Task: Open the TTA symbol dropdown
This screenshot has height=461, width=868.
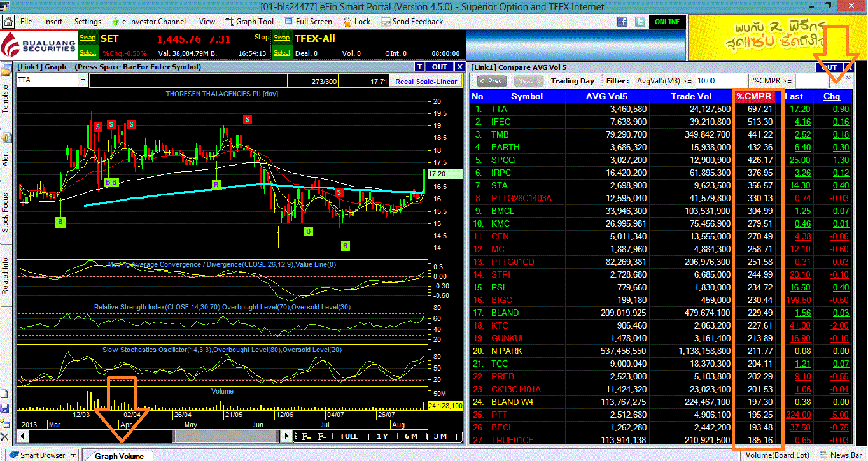Action: click(83, 80)
